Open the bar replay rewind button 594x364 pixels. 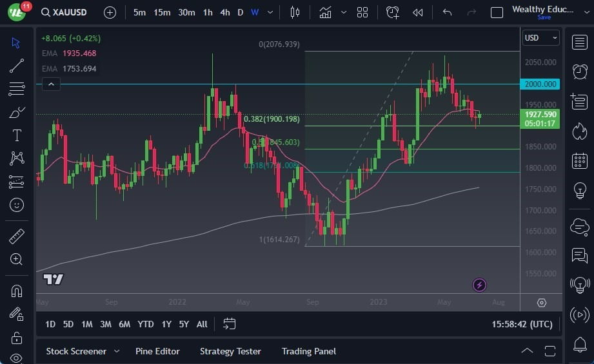point(417,12)
